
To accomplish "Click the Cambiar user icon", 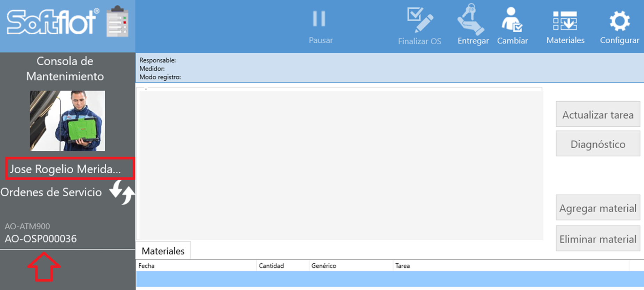I will (x=512, y=20).
